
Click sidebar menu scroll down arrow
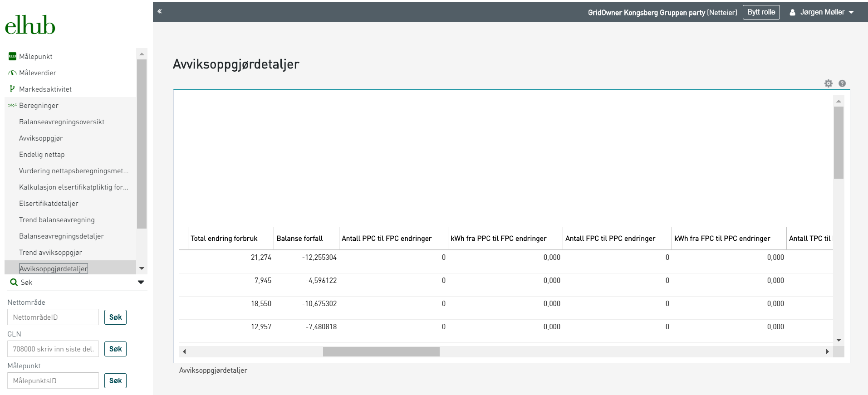pyautogui.click(x=142, y=268)
